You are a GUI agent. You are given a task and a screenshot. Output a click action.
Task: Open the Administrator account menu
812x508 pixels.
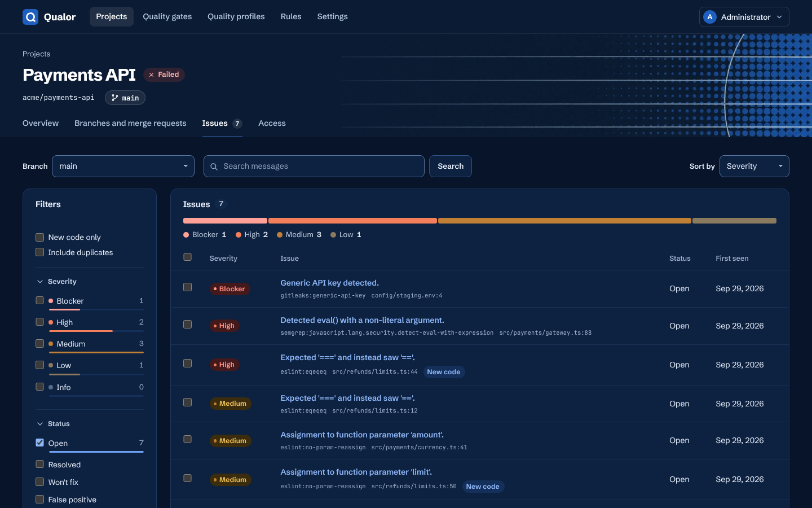point(744,17)
